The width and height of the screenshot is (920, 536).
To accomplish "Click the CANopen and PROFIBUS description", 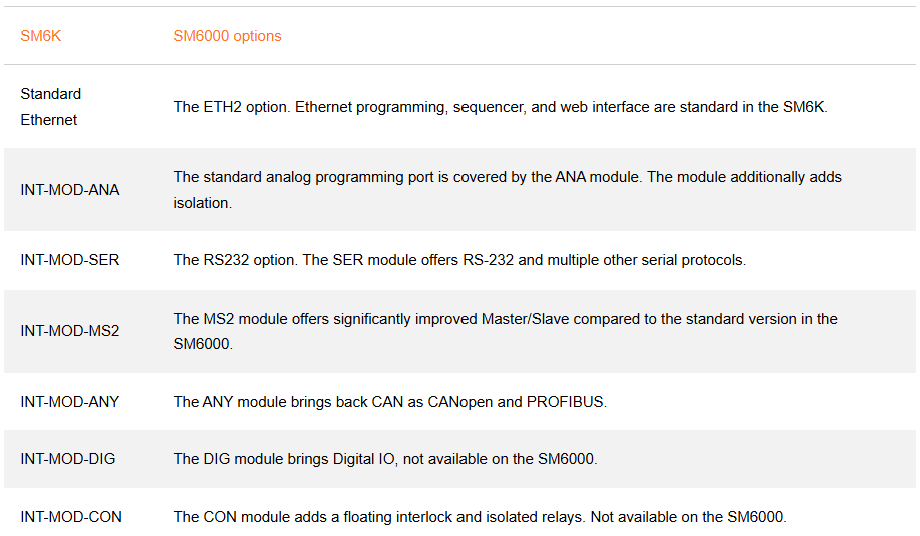I will pyautogui.click(x=390, y=402).
